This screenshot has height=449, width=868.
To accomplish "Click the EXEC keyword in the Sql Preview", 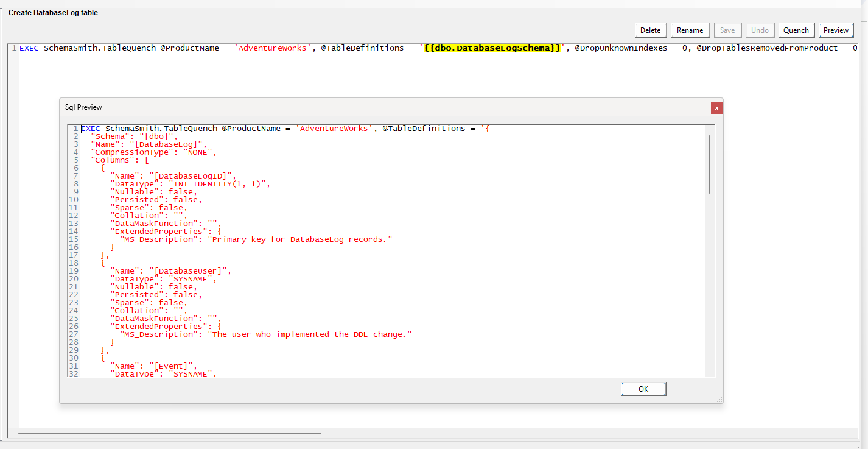I will [90, 129].
